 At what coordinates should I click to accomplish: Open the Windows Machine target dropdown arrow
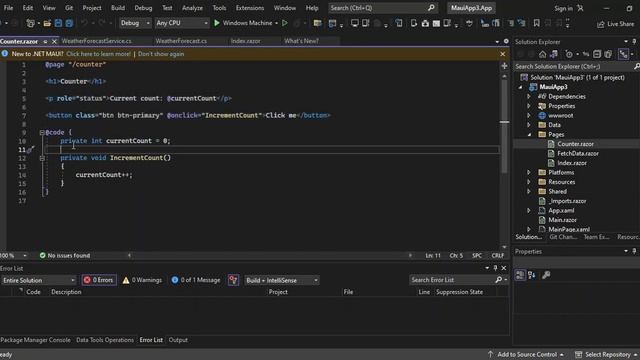tap(276, 23)
